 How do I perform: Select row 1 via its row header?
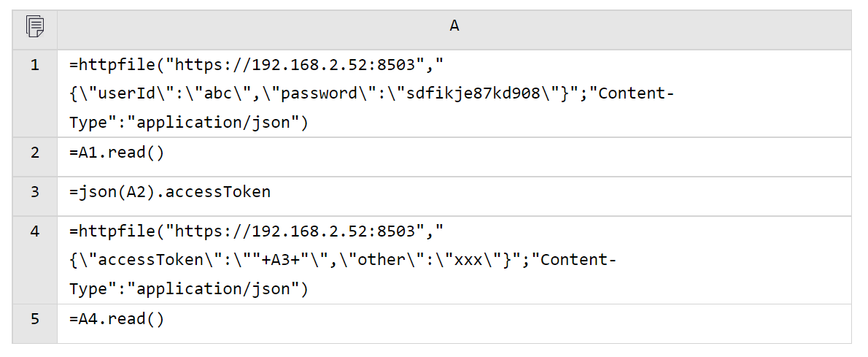pyautogui.click(x=34, y=65)
